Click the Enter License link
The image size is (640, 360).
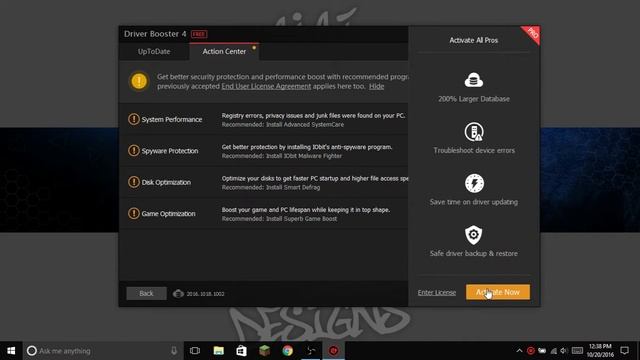(x=437, y=293)
